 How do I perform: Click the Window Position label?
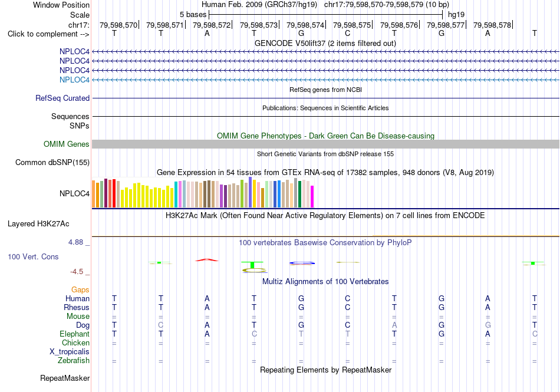tap(61, 5)
